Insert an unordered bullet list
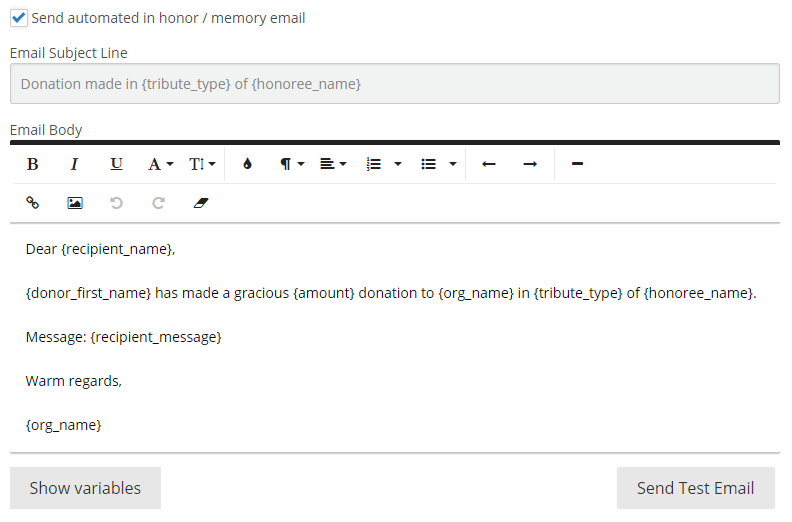The image size is (792, 522). pyautogui.click(x=429, y=164)
